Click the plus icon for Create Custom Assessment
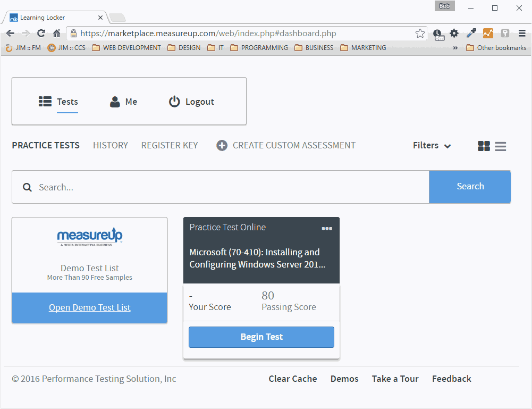Image resolution: width=532 pixels, height=409 pixels. coord(222,146)
